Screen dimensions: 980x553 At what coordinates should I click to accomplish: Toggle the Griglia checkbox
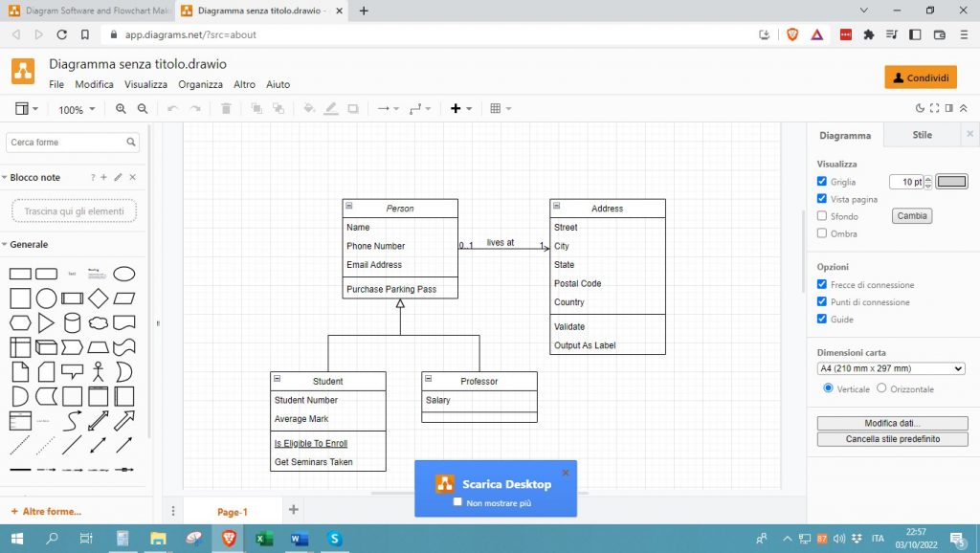click(822, 182)
